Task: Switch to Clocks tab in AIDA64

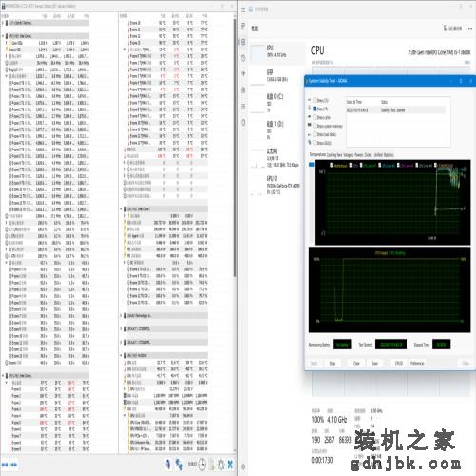Action: [367, 155]
